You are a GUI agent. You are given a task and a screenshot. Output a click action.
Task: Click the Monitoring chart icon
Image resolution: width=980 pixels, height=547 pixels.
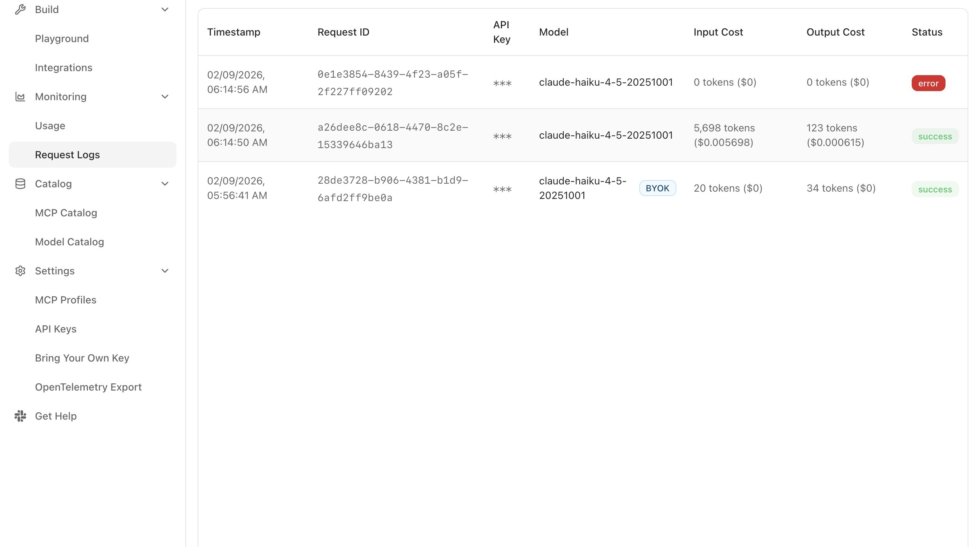click(x=20, y=97)
